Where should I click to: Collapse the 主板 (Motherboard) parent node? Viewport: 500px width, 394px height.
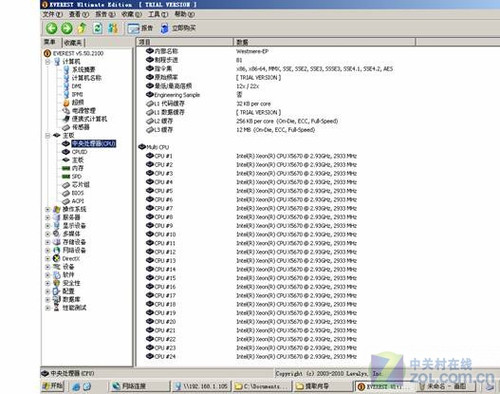coord(47,135)
